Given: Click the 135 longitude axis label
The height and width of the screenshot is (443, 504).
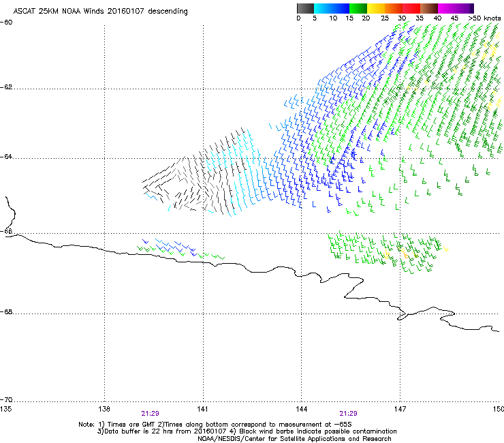Looking at the screenshot, I should [5, 409].
